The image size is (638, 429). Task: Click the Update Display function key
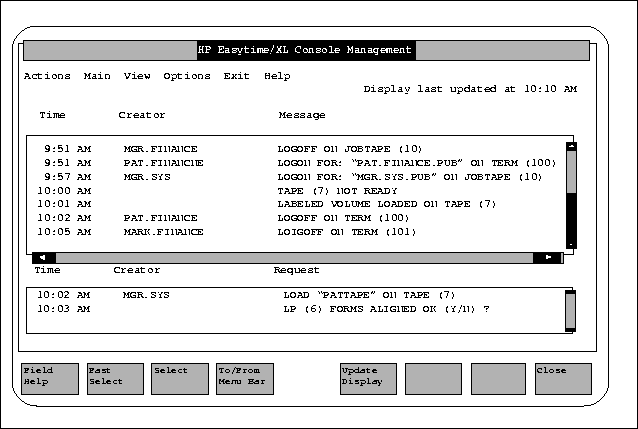pyautogui.click(x=368, y=379)
